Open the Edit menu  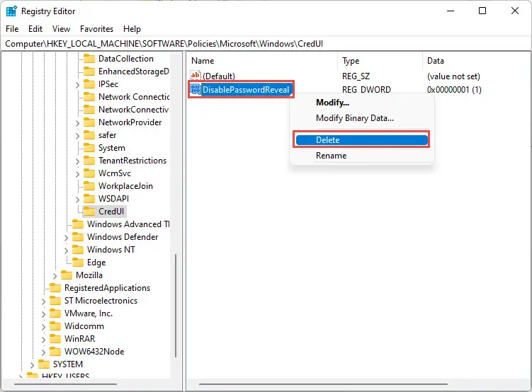[35, 29]
